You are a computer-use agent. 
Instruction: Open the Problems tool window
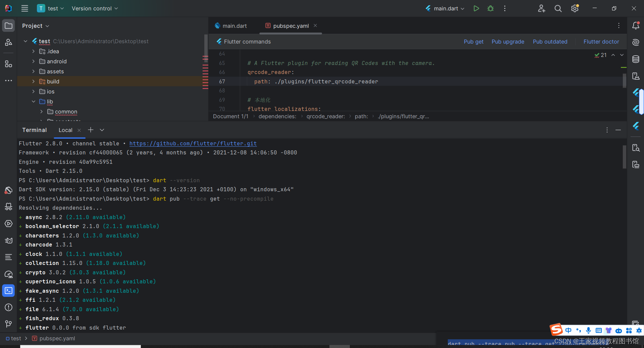8,307
